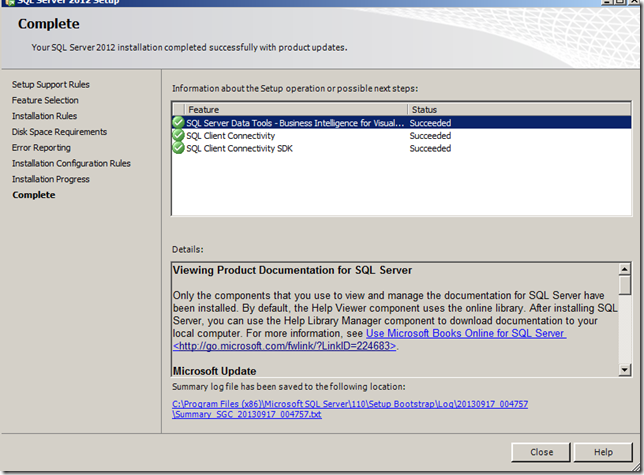Click green check icon beside SQL Client Connectivity SDK

[178, 148]
